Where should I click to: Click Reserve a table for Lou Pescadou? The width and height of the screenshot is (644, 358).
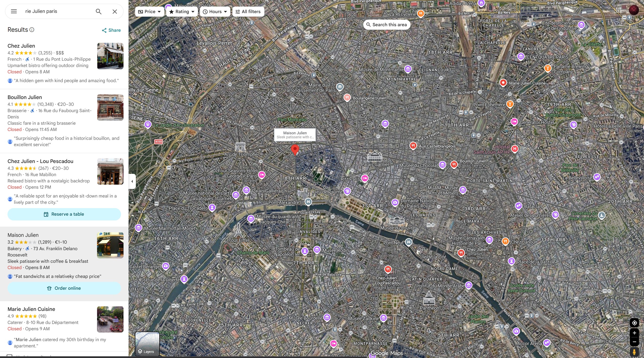click(x=64, y=214)
